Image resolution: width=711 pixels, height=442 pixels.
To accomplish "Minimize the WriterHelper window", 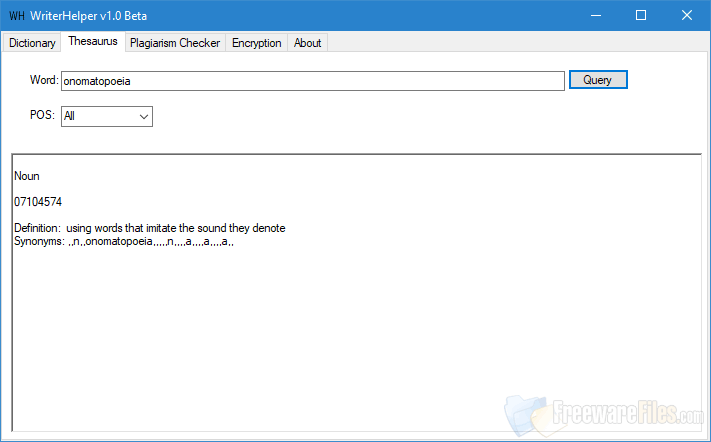I will click(x=596, y=15).
